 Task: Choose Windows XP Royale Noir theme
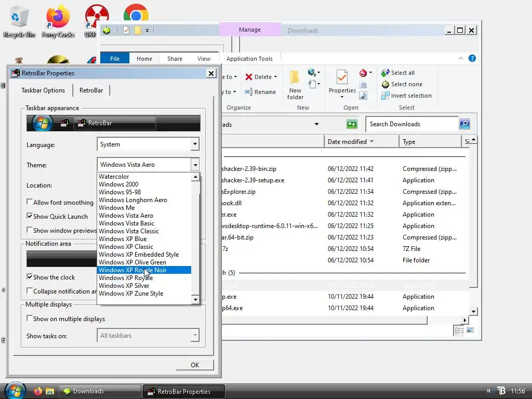click(x=144, y=270)
